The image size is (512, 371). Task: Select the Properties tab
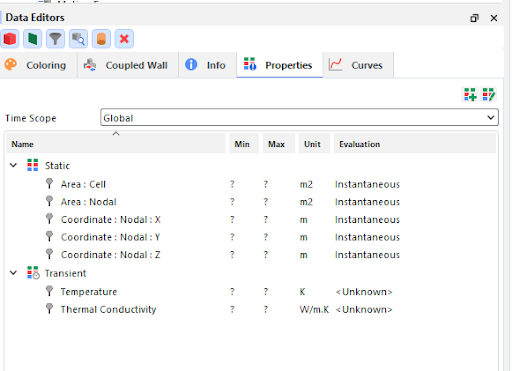pos(280,65)
